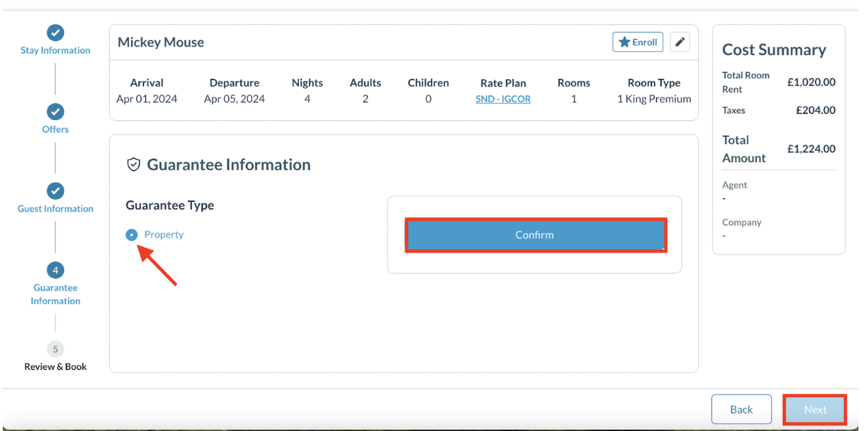Click the Stay Information checkmark step icon
The width and height of the screenshot is (868, 431).
[x=55, y=32]
